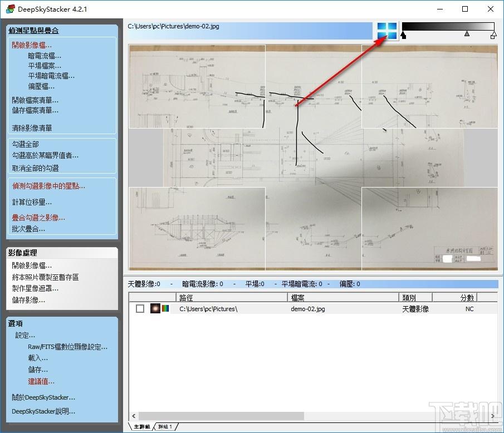Click the 偵測星點與疊合 section header
Screen dimensions: 504x433
coord(33,31)
